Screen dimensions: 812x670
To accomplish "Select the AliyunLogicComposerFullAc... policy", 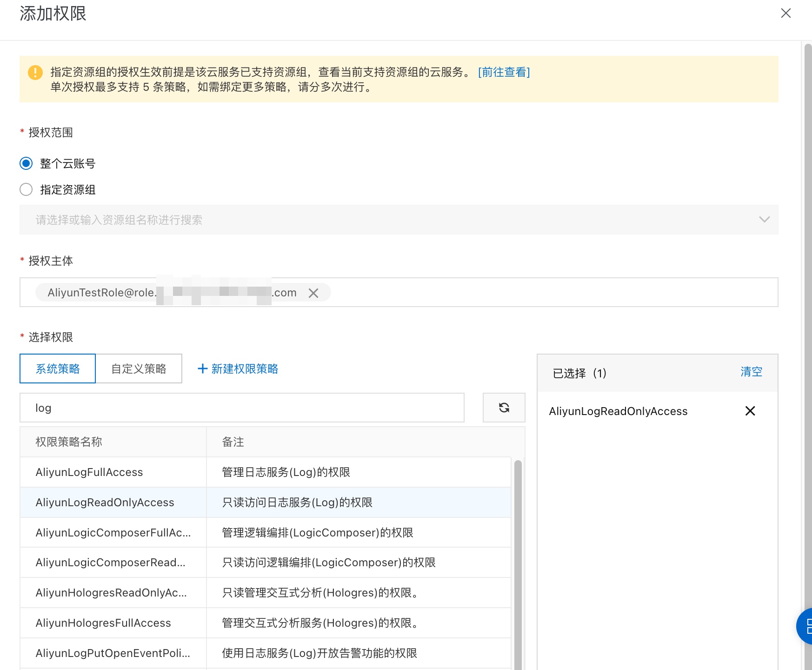I will [265, 533].
